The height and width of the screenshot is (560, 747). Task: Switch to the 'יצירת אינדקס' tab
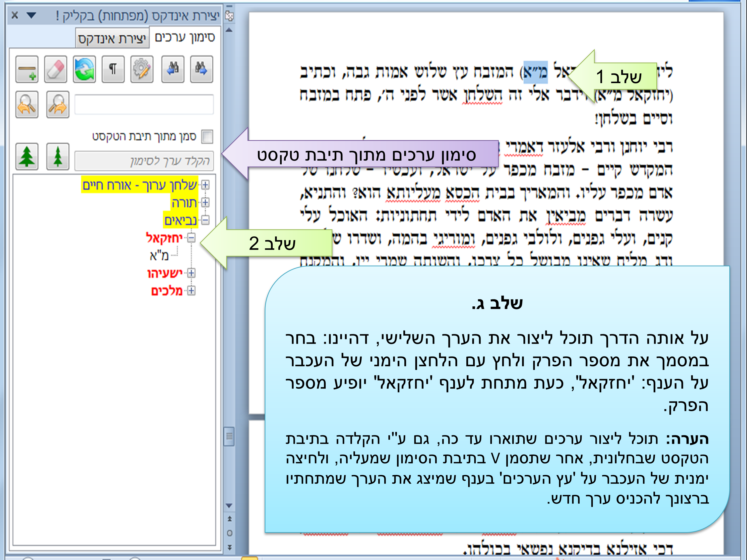[112, 39]
